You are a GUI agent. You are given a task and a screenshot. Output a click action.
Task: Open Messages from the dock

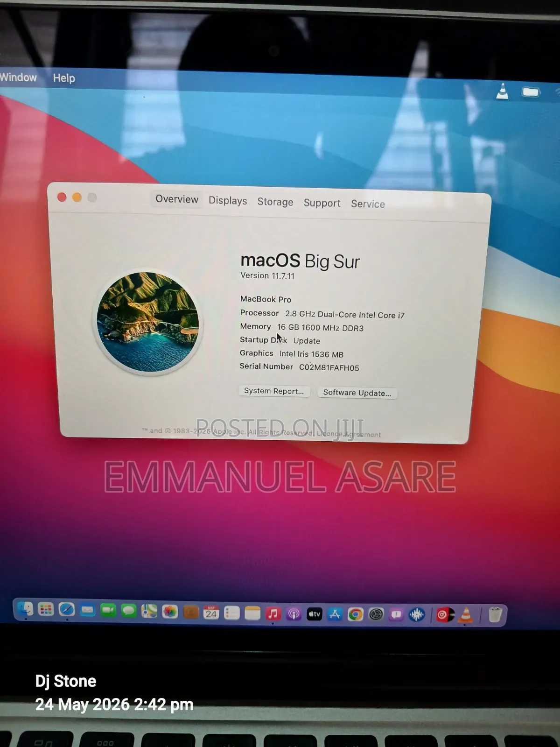(128, 611)
